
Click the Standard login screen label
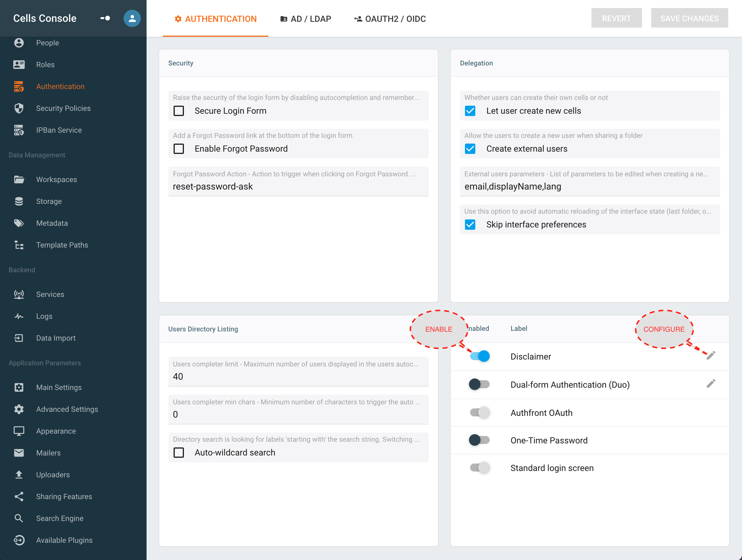[552, 468]
